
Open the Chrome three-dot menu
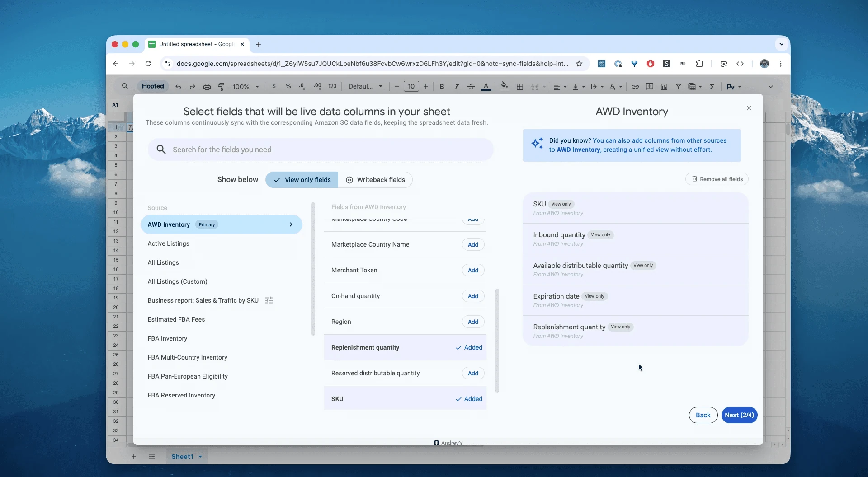coord(781,64)
